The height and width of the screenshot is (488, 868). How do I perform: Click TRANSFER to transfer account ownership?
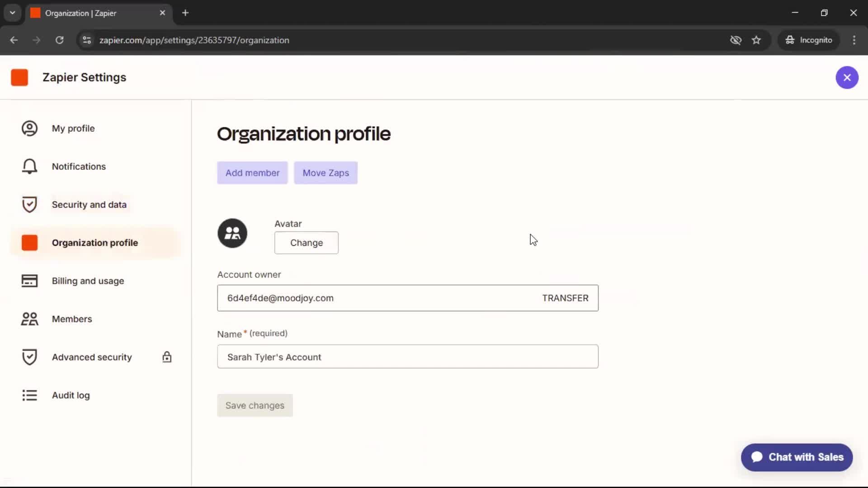pos(565,298)
